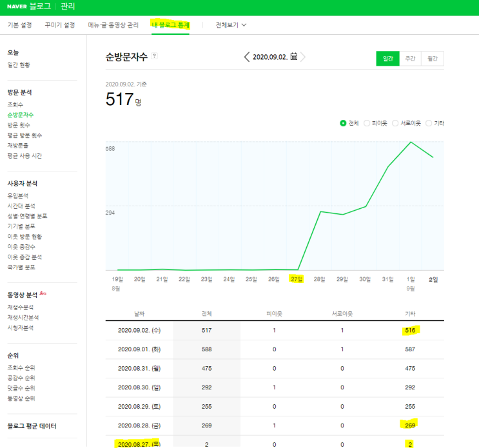Open the 메뉴·글·동영상 관리 tab

pyautogui.click(x=113, y=25)
